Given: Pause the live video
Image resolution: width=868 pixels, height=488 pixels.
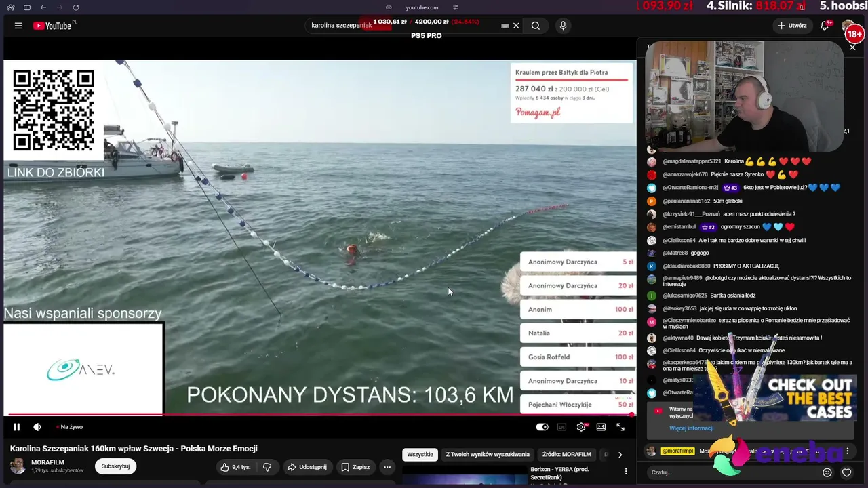Looking at the screenshot, I should coord(16,427).
